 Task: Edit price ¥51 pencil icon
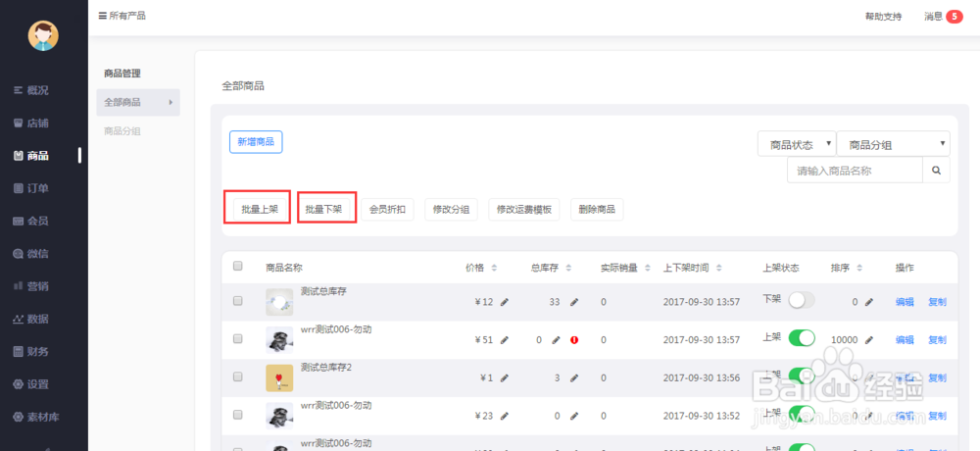pos(505,340)
